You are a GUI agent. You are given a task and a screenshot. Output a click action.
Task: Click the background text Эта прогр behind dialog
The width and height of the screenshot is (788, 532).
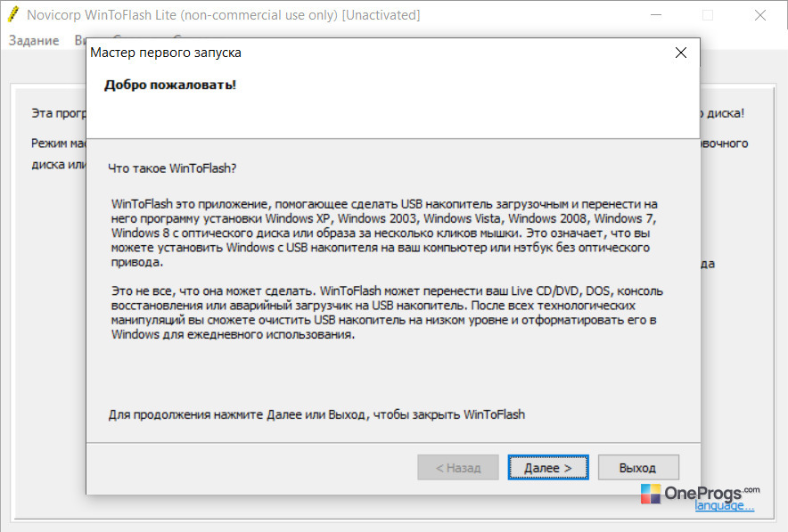(59, 113)
